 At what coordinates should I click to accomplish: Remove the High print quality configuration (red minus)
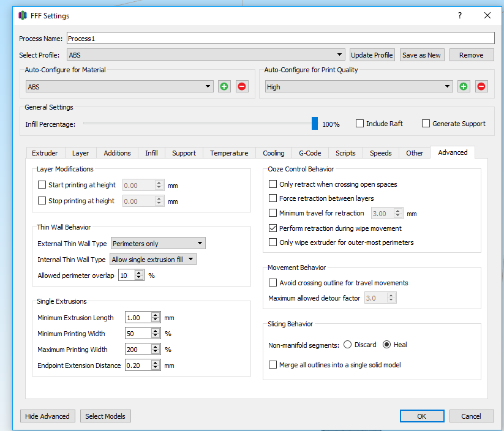click(481, 86)
